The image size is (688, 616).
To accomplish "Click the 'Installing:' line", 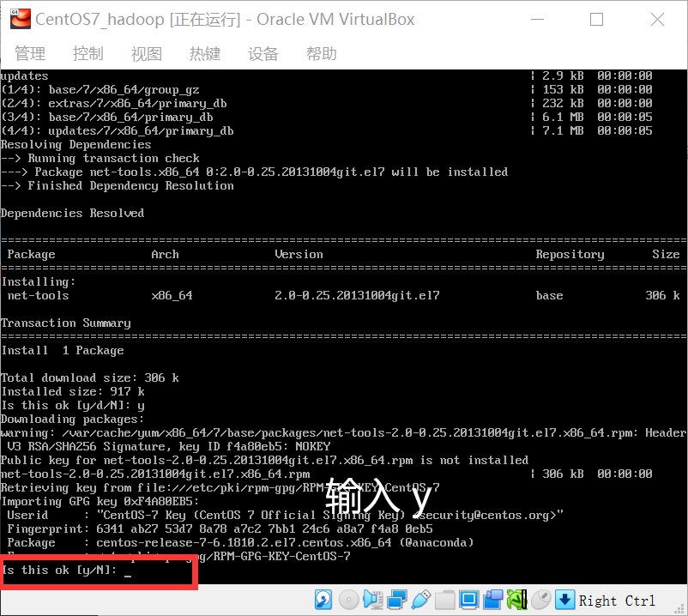I will (38, 281).
